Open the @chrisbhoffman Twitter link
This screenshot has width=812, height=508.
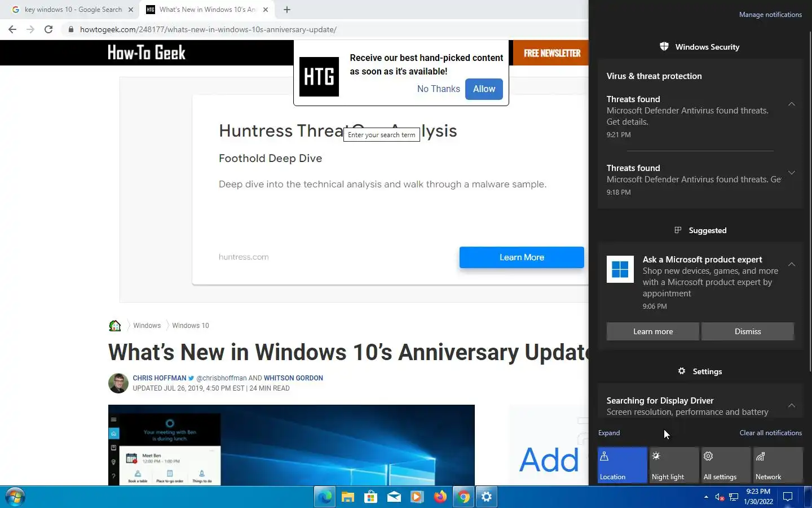pyautogui.click(x=221, y=378)
